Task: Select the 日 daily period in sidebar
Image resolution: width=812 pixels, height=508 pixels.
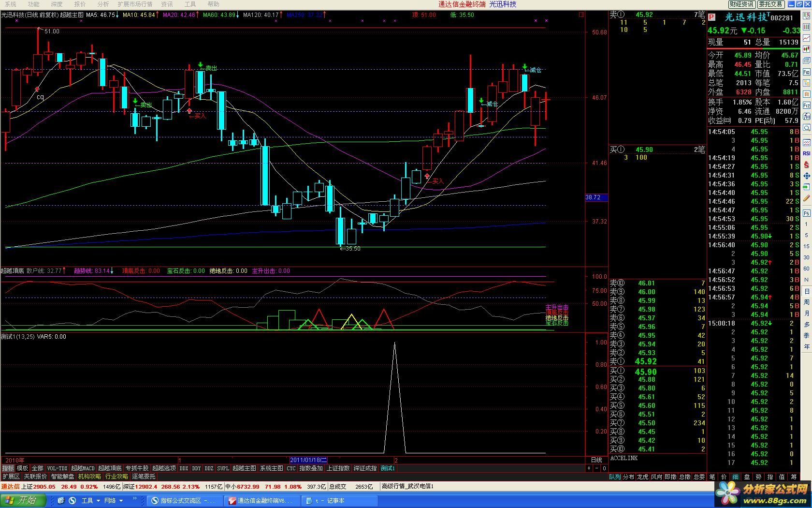Action: pyautogui.click(x=807, y=291)
